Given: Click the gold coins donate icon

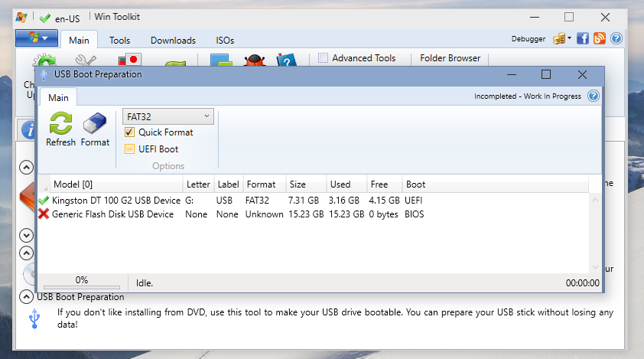Looking at the screenshot, I should click(560, 39).
